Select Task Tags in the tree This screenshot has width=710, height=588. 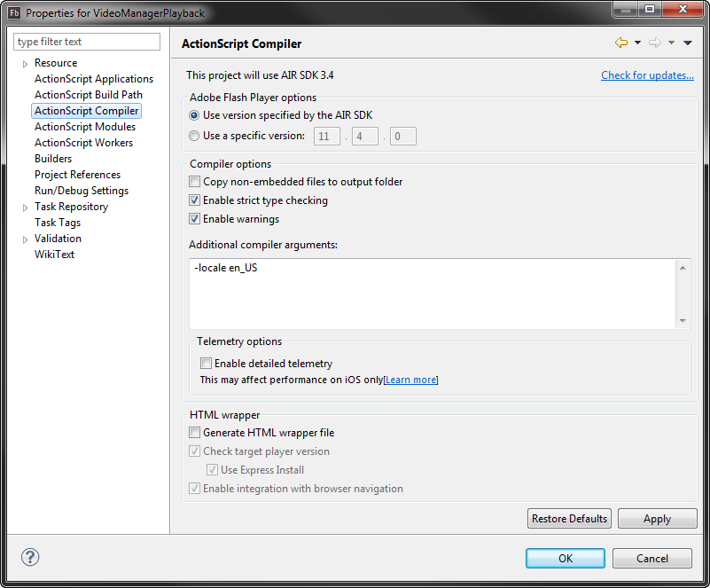point(58,223)
